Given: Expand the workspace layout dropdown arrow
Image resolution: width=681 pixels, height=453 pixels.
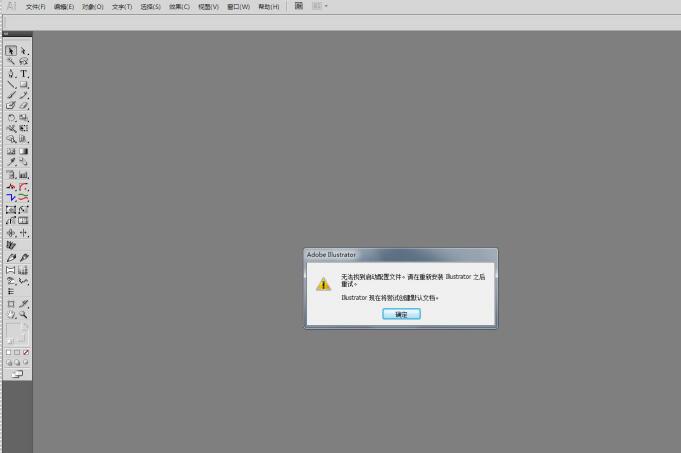Looking at the screenshot, I should click(x=325, y=6).
